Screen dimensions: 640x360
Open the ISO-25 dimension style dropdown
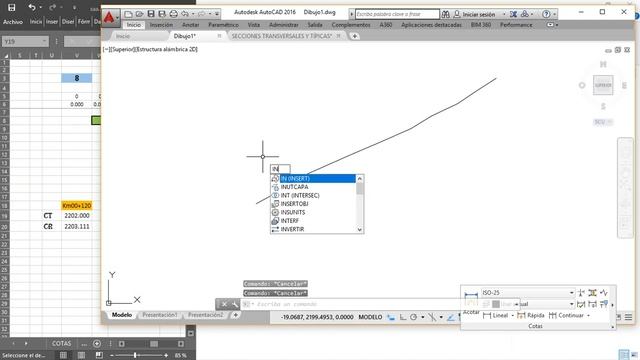tap(571, 293)
